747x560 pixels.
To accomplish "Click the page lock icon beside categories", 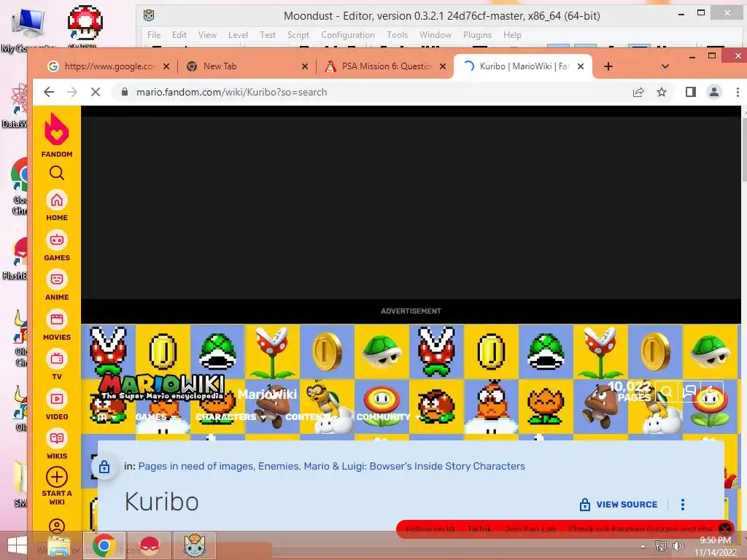I will [104, 466].
